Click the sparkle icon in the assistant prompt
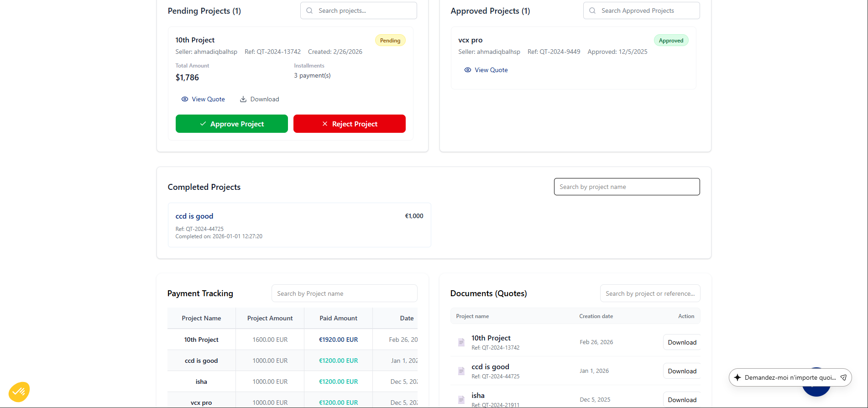868x408 pixels. pyautogui.click(x=737, y=377)
